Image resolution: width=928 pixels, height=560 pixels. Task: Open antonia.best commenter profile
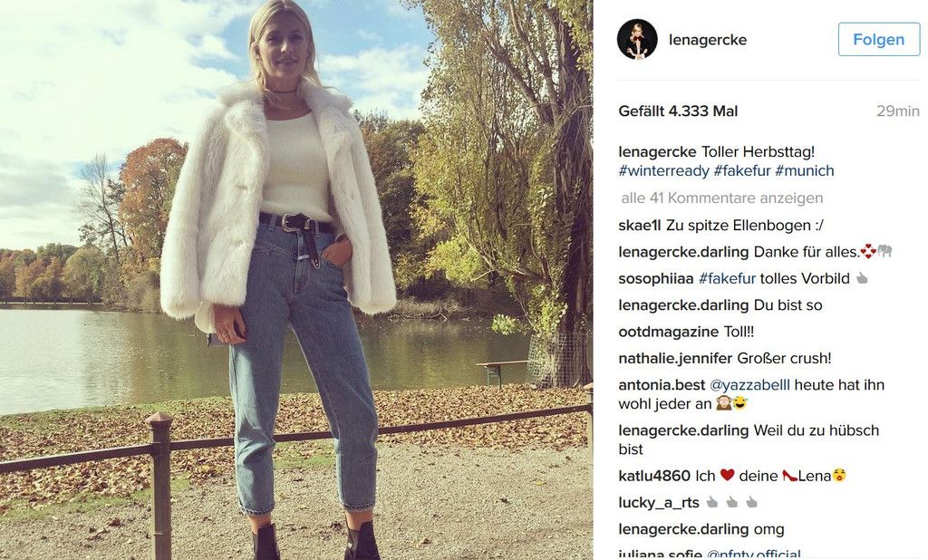coord(662,385)
